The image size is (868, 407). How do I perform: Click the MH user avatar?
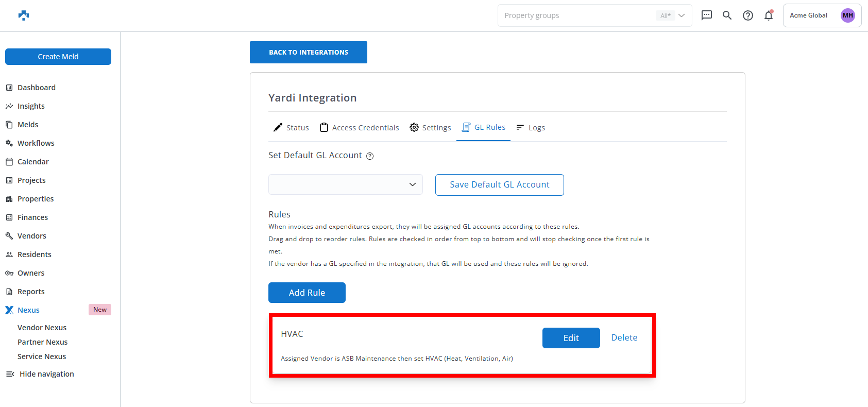[847, 15]
